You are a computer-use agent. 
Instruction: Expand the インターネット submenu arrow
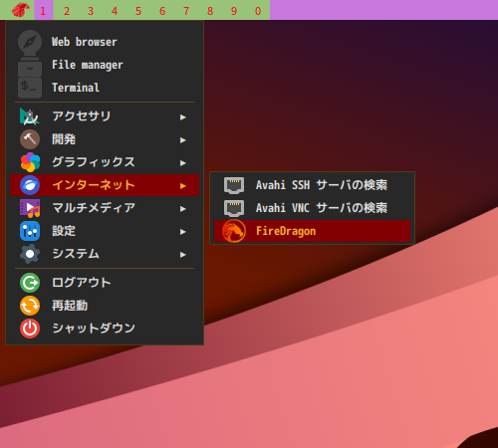click(182, 186)
